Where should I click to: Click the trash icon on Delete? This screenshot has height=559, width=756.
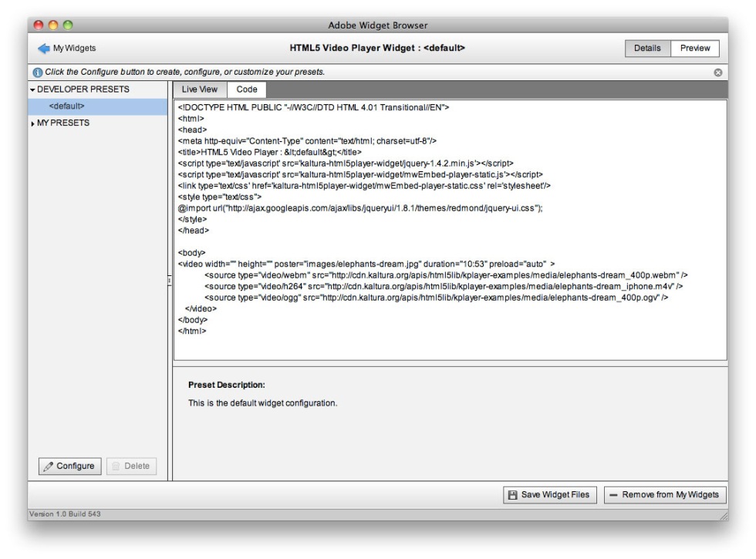[116, 466]
